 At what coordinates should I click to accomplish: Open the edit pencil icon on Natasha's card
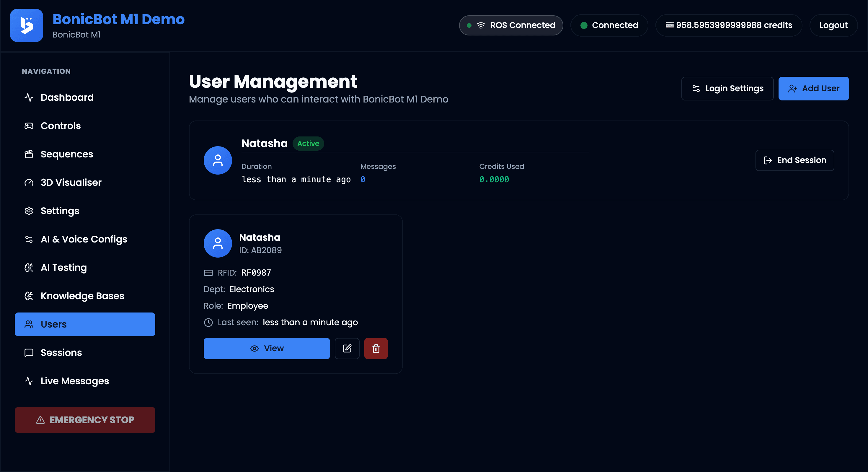point(347,348)
